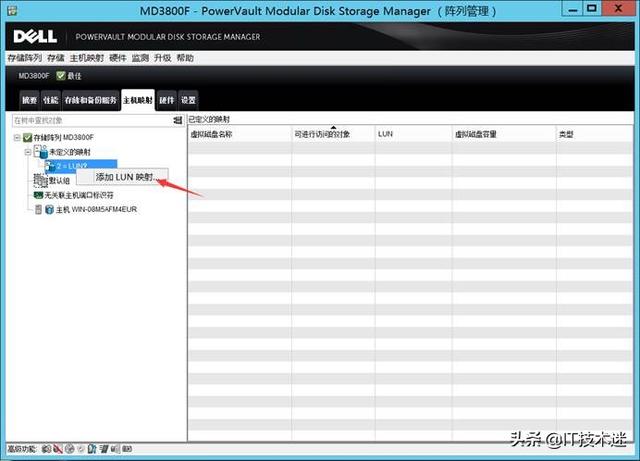Click the Dell logo in the header
The width and height of the screenshot is (640, 461).
tap(35, 36)
